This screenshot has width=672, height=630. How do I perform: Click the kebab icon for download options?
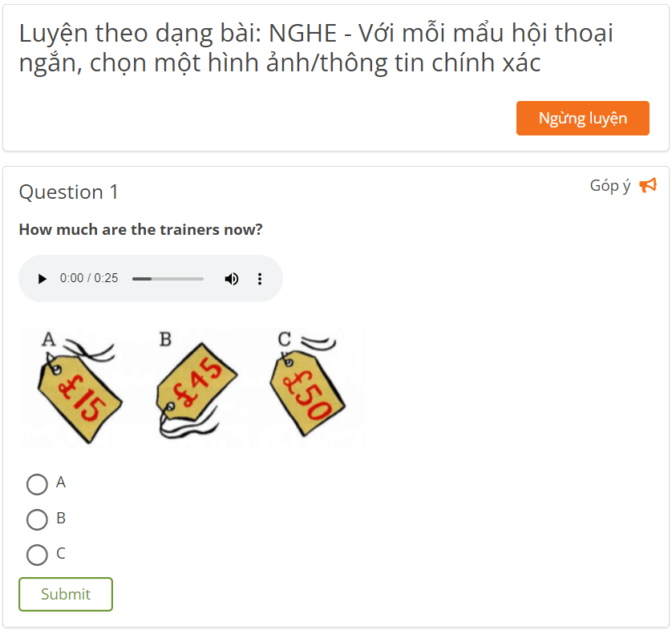[x=259, y=278]
